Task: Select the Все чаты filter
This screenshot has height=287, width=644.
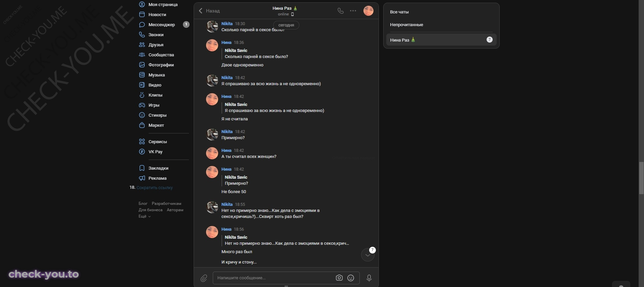Action: click(x=399, y=12)
